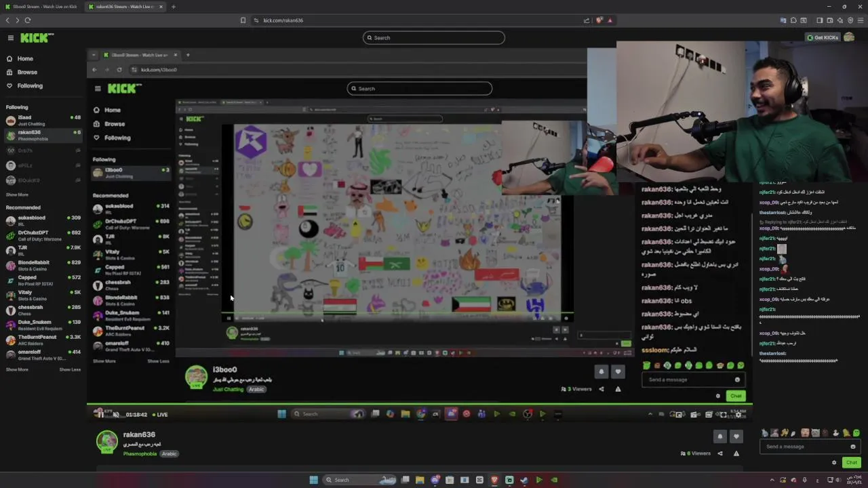Switch to the i3boo0 Stream browser tab
This screenshot has height=488, width=868.
coord(41,6)
